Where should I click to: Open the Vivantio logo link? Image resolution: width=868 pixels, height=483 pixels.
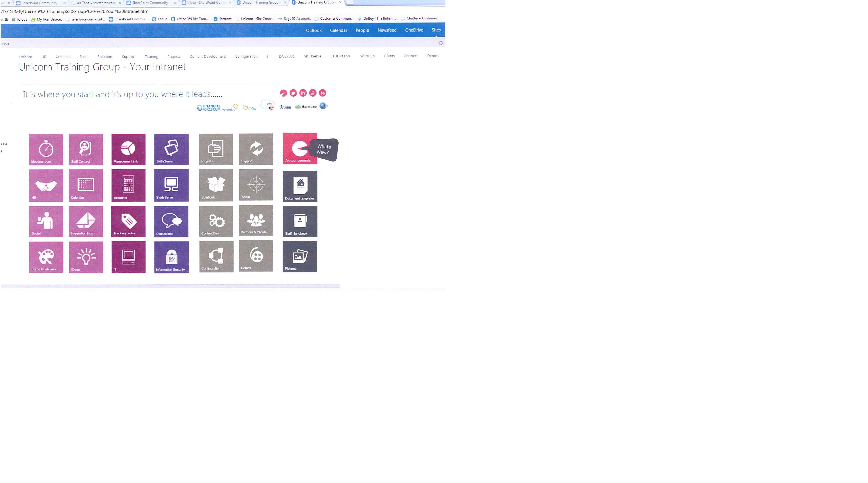[x=230, y=108]
